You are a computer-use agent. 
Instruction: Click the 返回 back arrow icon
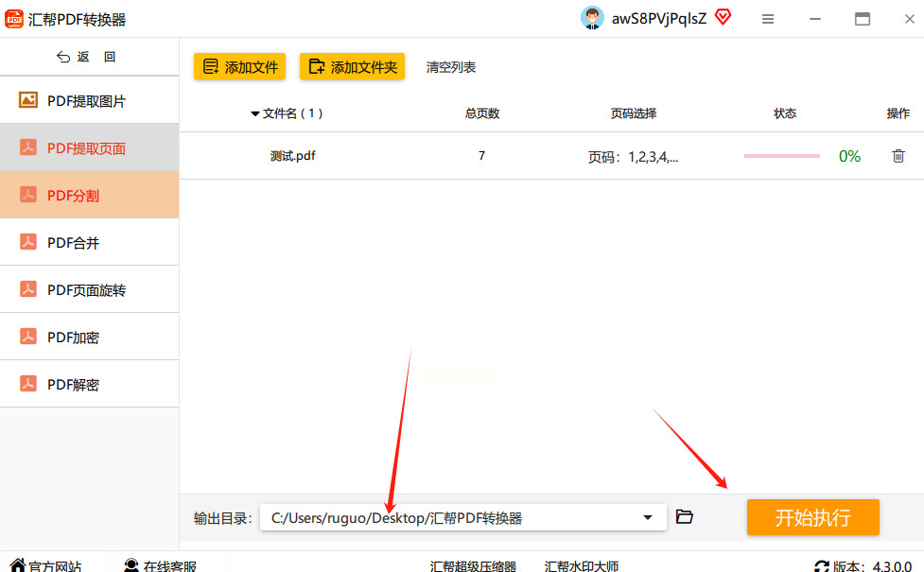pos(63,57)
